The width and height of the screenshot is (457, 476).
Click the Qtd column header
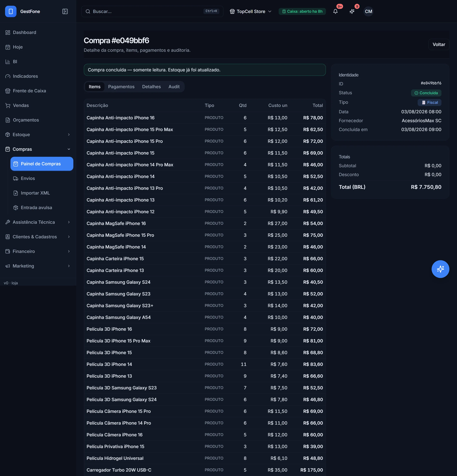click(242, 105)
